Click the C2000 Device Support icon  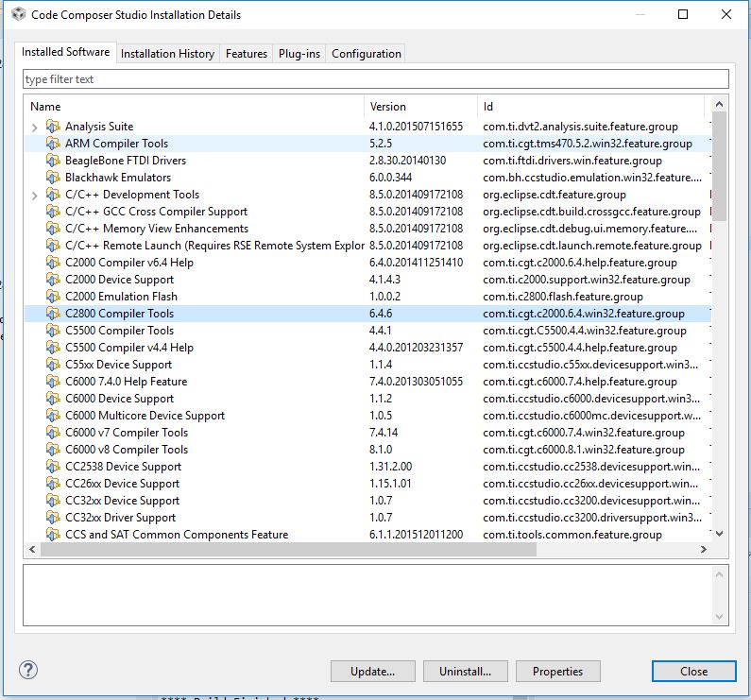(53, 280)
